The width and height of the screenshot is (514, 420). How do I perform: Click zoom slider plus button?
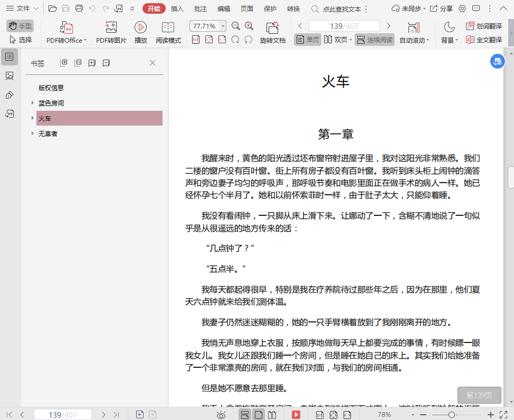point(490,415)
